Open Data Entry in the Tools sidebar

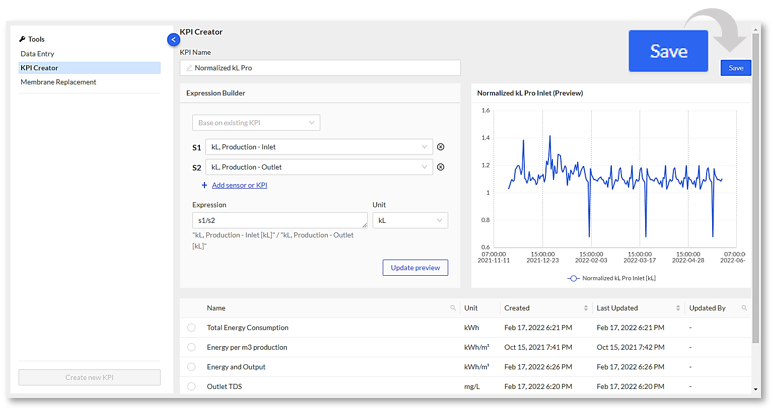(x=38, y=54)
